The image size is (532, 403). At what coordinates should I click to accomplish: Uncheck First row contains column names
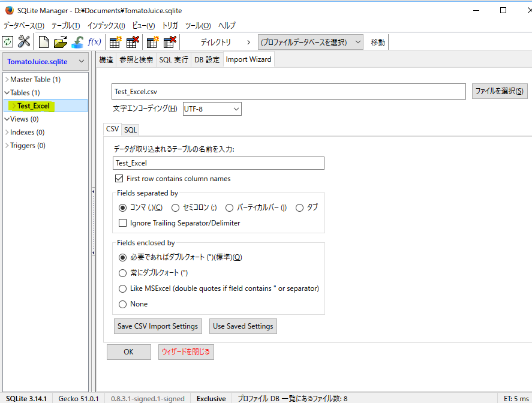tap(119, 179)
